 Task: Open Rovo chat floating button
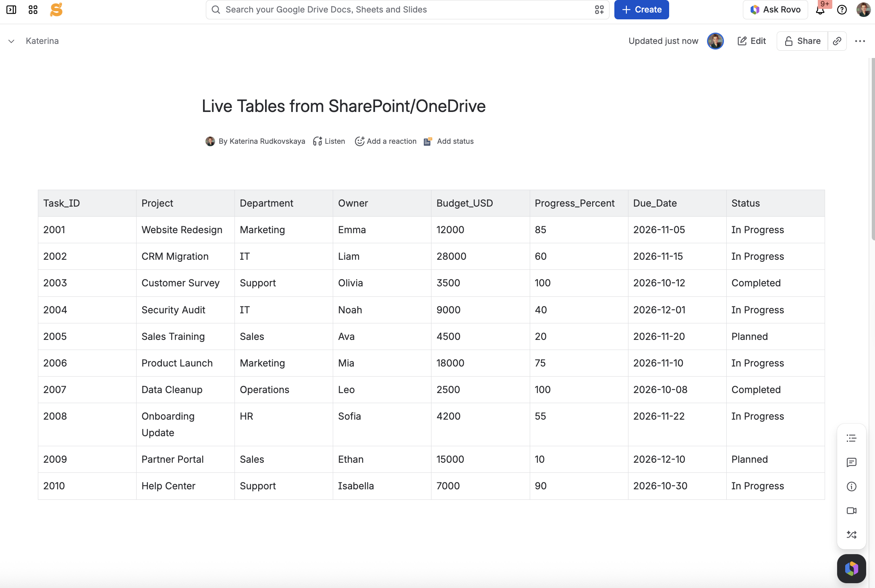(851, 569)
